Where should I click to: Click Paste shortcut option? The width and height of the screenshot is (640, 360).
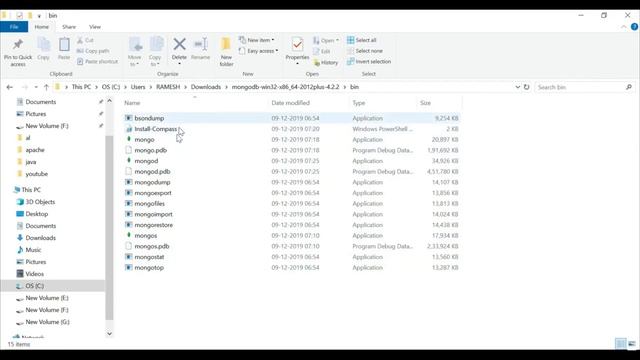(x=97, y=62)
